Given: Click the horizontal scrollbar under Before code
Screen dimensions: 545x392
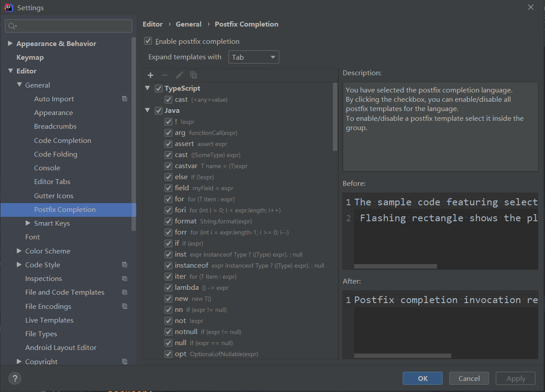Looking at the screenshot, I should (x=395, y=266).
